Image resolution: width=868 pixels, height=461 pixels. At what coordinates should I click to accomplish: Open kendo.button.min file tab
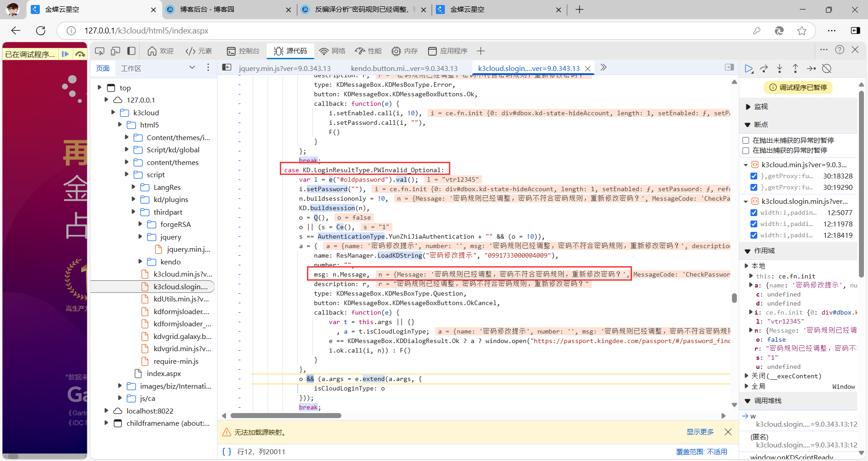[404, 68]
